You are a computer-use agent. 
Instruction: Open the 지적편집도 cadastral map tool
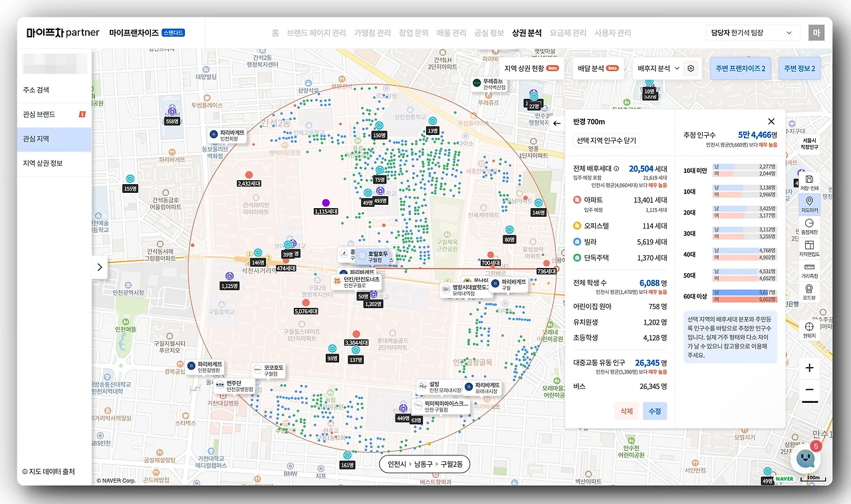[x=809, y=248]
